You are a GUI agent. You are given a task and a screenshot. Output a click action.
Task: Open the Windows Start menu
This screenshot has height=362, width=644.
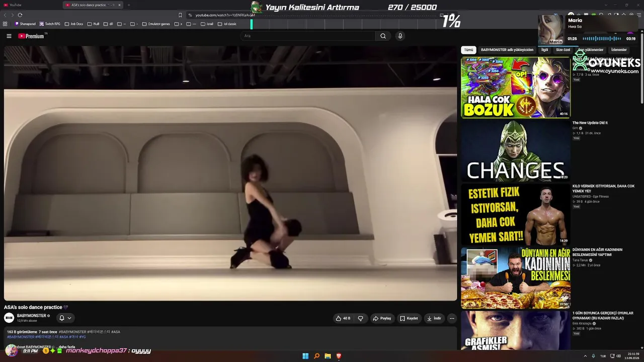pos(305,356)
